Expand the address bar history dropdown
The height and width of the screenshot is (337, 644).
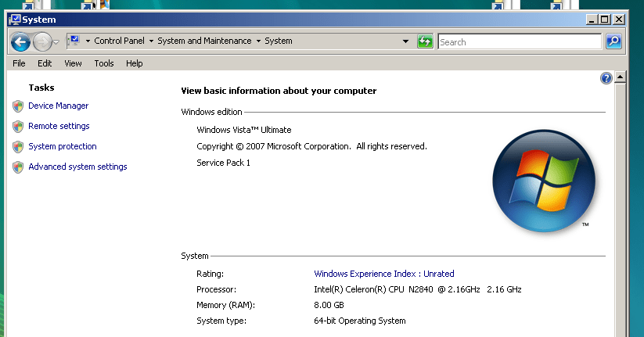[x=405, y=41]
